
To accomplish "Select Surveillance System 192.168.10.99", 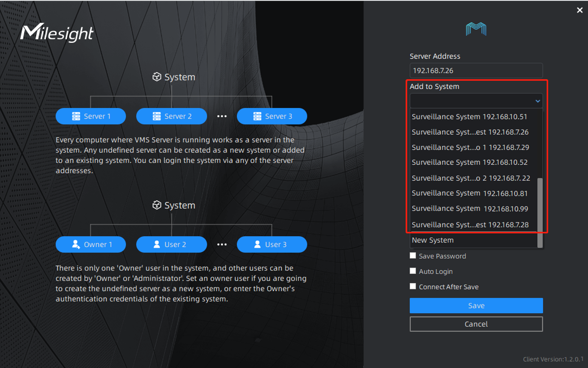I will click(x=474, y=208).
